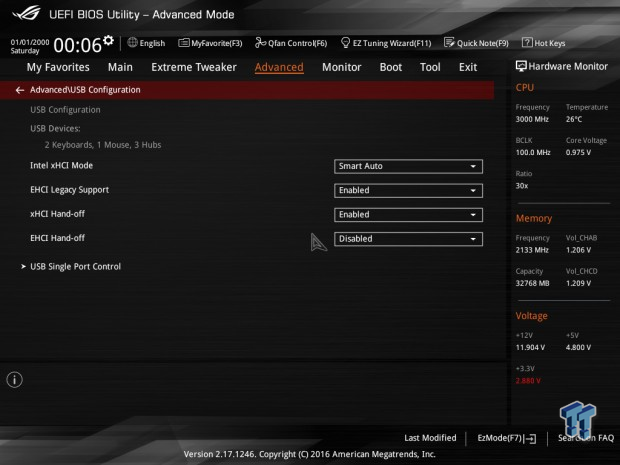Click the globe language icon
This screenshot has height=465, width=620.
(132, 42)
